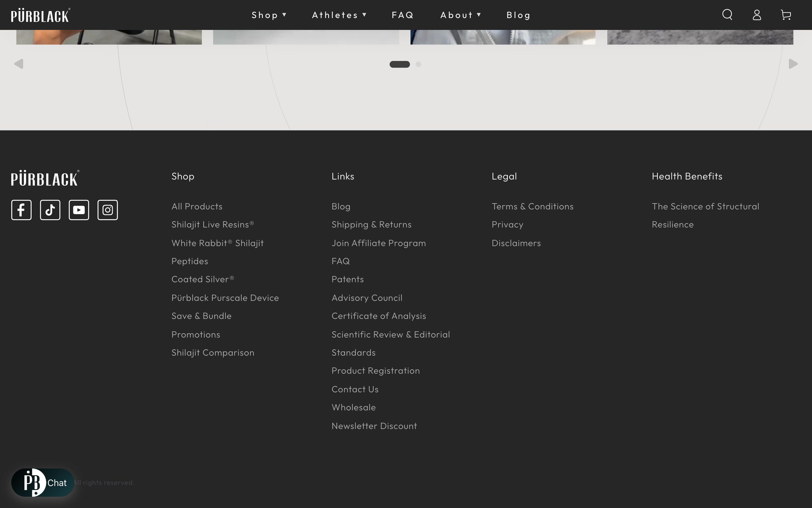
Task: Go to Peptides footer link
Action: click(x=189, y=261)
